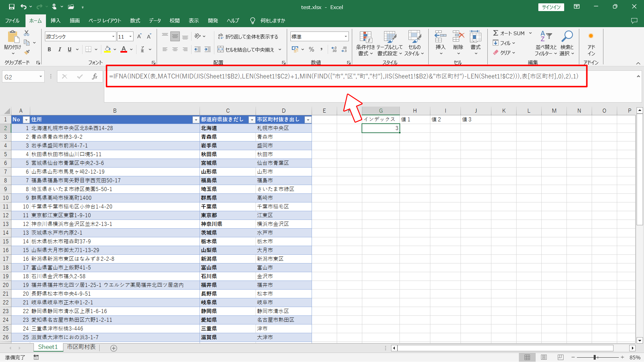Open the font name dropdown
The image size is (644, 362).
click(113, 37)
